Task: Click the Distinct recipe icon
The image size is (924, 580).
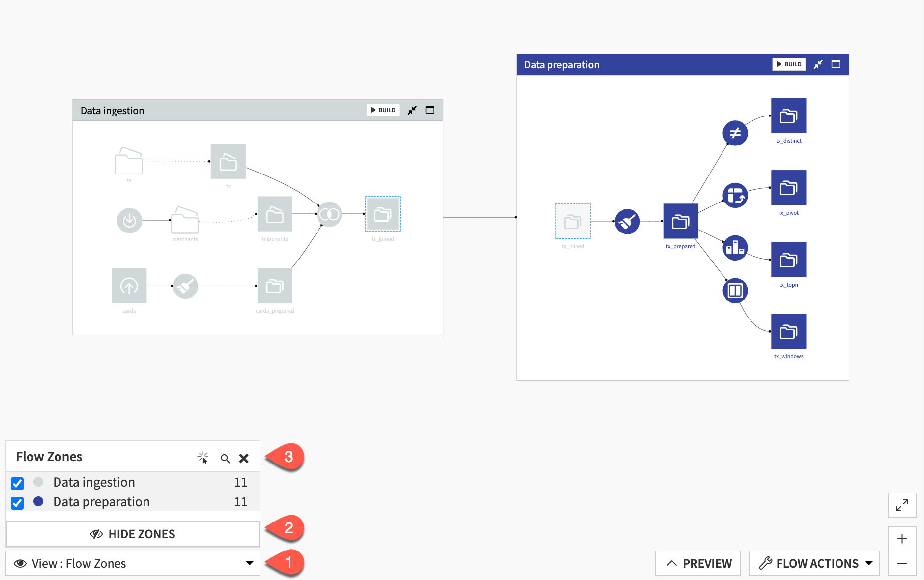Action: [x=735, y=133]
